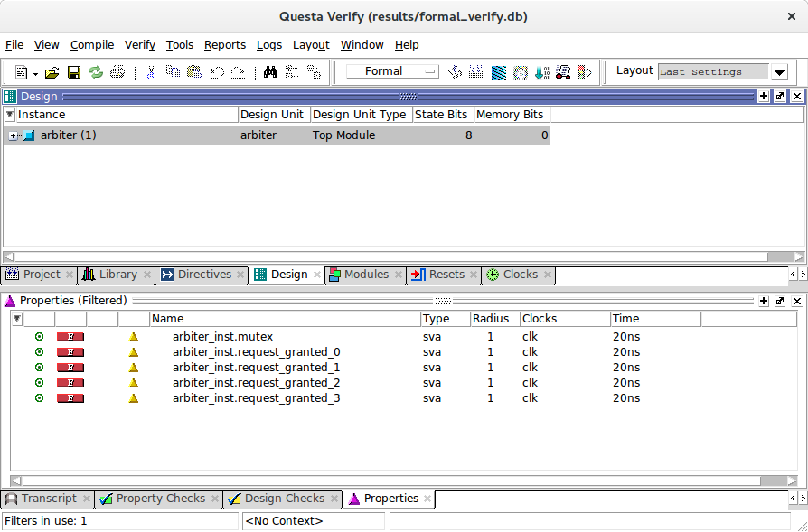
Task: Click the Open folder toolbar icon
Action: tap(52, 72)
